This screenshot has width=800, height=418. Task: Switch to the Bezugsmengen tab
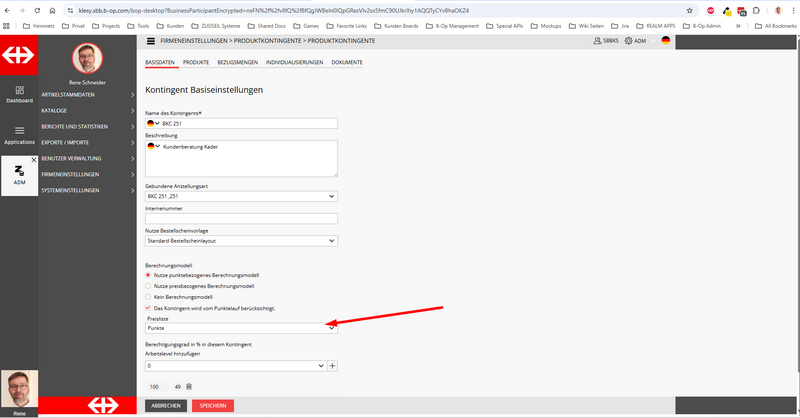point(237,62)
